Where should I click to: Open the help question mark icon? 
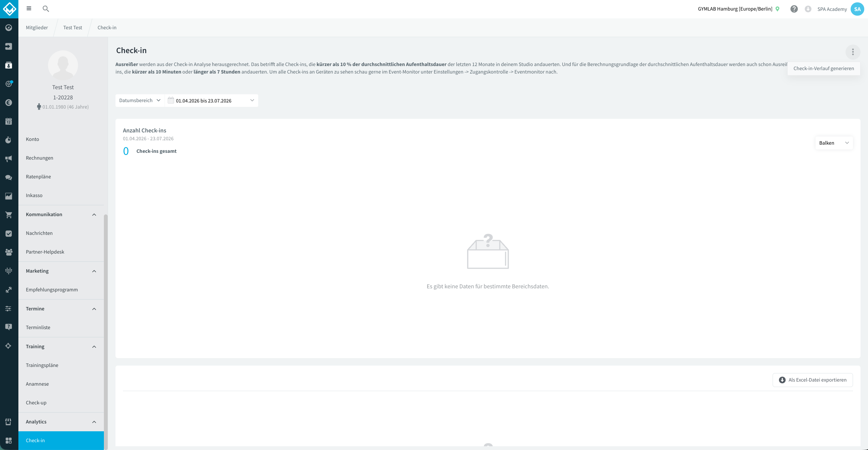coord(794,9)
